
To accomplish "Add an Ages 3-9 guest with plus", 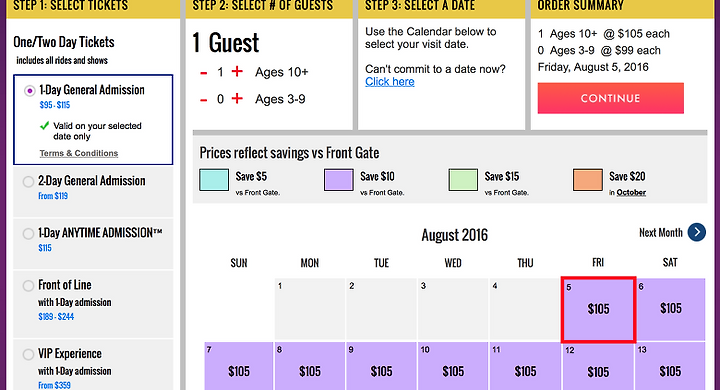I will tap(237, 98).
